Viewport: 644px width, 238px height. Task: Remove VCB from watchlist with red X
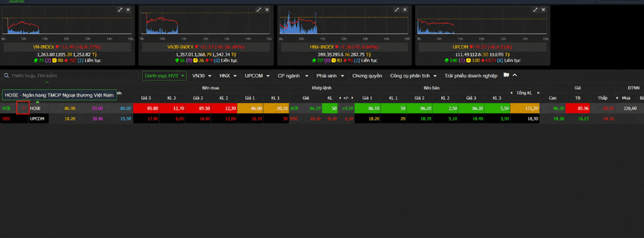pyautogui.click(x=23, y=108)
